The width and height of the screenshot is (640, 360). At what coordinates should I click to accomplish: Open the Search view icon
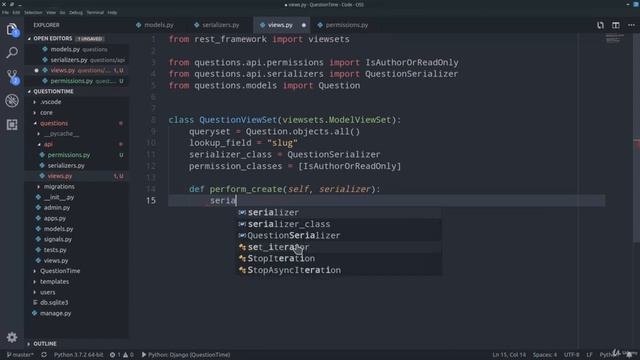(12, 53)
